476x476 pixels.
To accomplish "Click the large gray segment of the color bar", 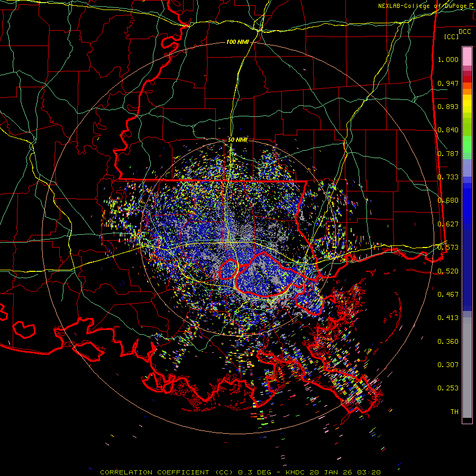I will [467, 368].
